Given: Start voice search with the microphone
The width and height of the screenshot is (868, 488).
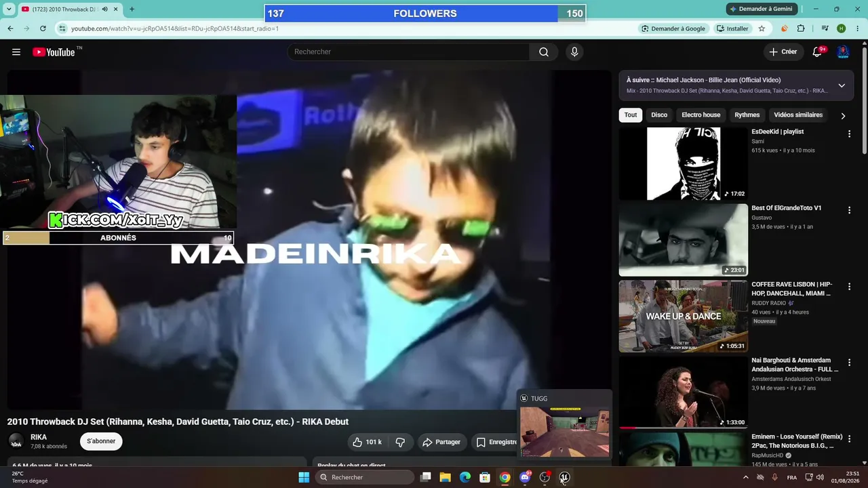Looking at the screenshot, I should point(574,52).
